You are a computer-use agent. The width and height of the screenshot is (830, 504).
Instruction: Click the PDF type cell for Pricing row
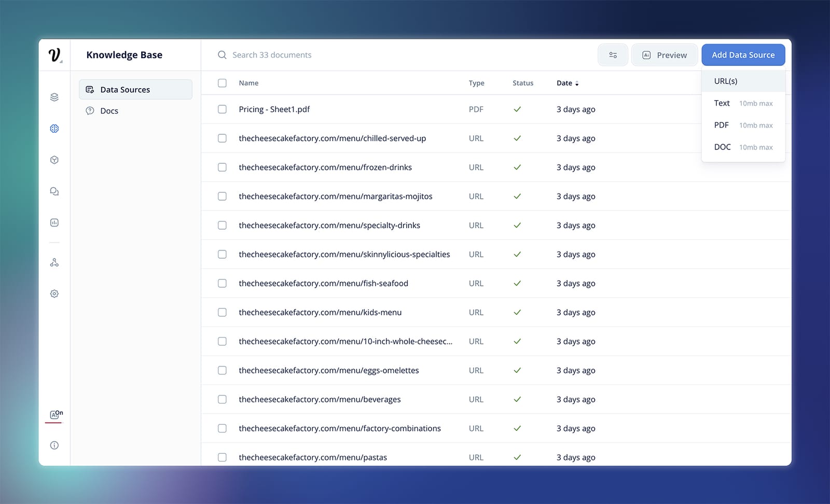point(476,109)
